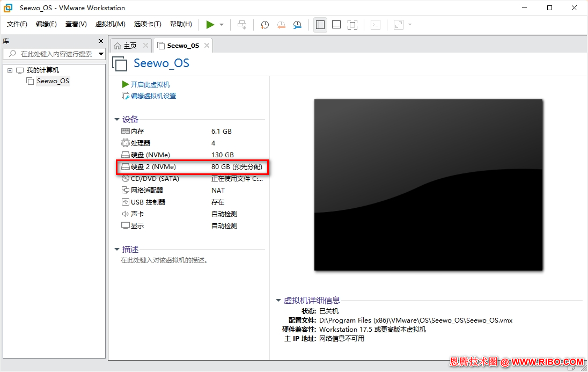Open the power options dropdown arrow

click(x=222, y=25)
